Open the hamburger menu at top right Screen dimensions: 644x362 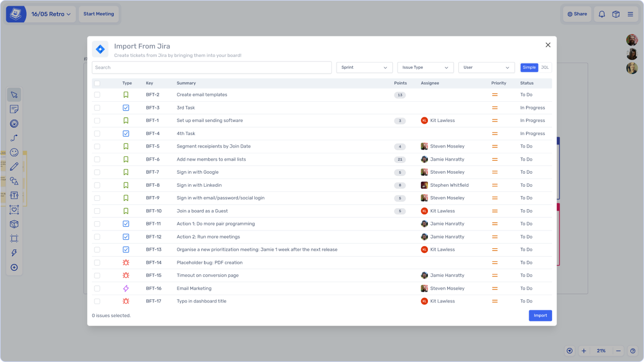coord(630,14)
